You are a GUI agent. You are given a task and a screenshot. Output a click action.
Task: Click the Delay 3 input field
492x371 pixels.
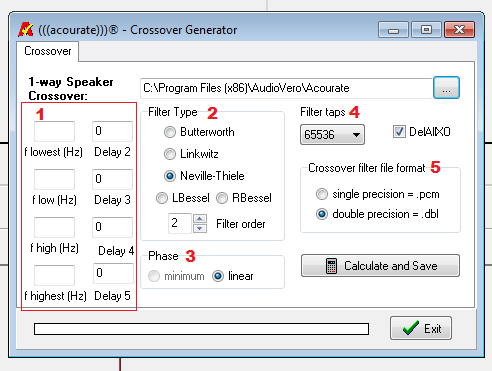112,179
